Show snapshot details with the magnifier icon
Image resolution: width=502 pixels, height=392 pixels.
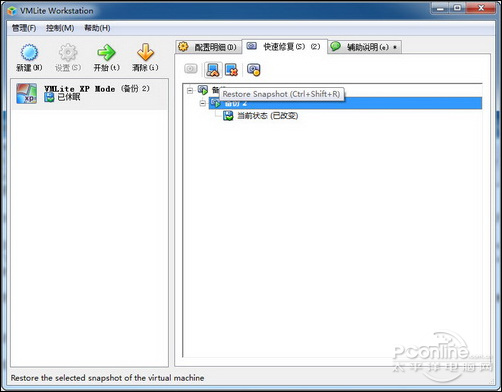tap(254, 70)
